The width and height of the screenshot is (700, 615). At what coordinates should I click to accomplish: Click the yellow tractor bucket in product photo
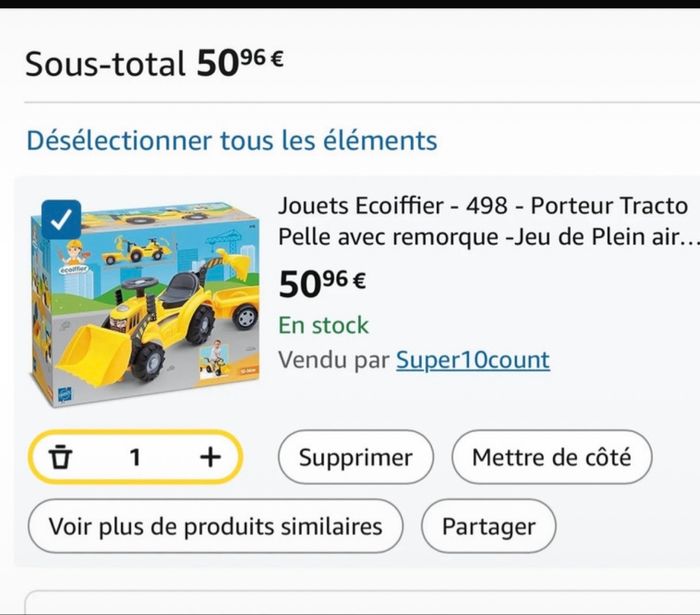click(x=92, y=355)
